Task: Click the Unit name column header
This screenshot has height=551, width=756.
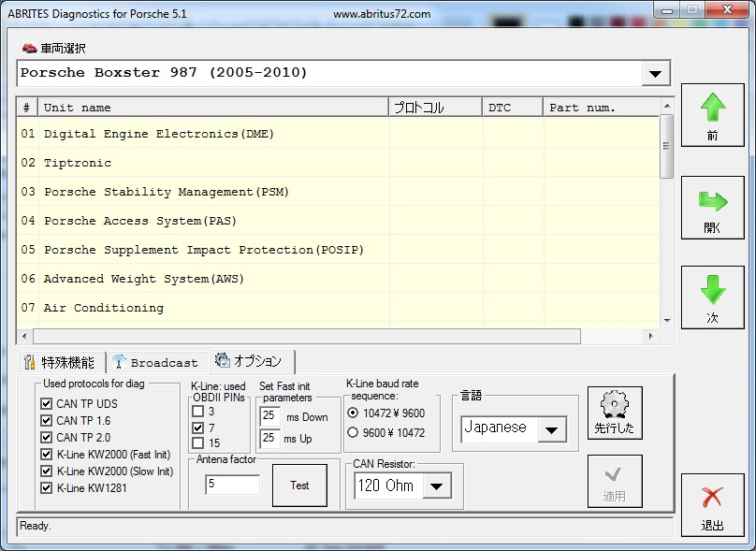Action: point(213,107)
